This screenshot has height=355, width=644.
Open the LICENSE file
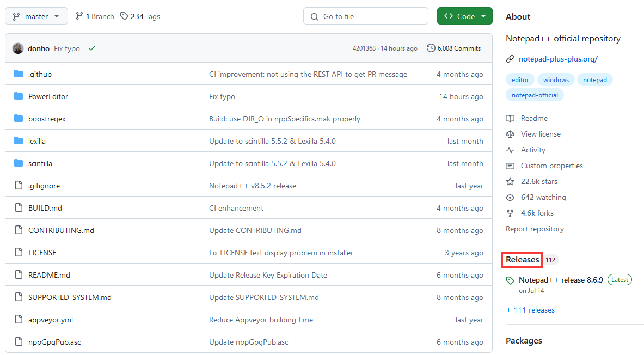(42, 253)
